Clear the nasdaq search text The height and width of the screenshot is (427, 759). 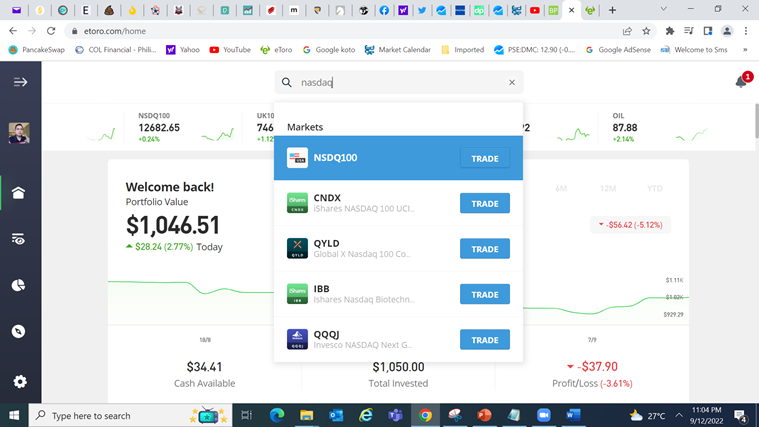click(x=512, y=82)
